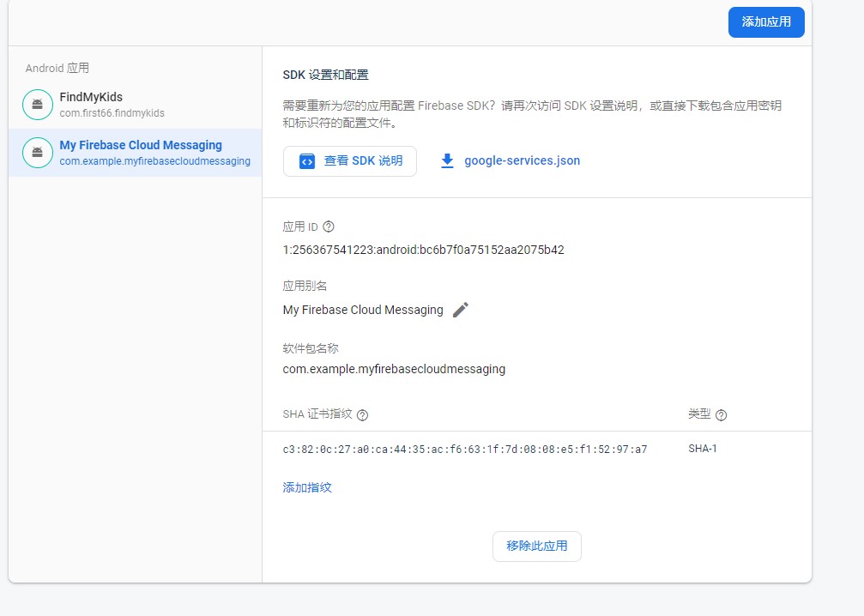
Task: Click the 软件包名称 package name text
Action: point(394,369)
